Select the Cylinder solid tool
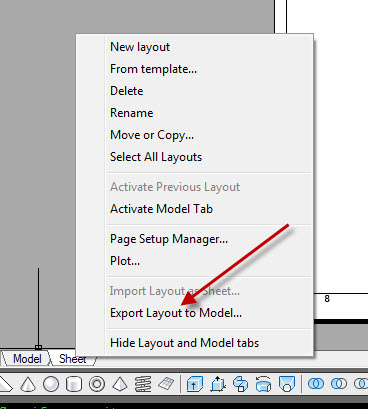This screenshot has height=409, width=368. coord(74,384)
